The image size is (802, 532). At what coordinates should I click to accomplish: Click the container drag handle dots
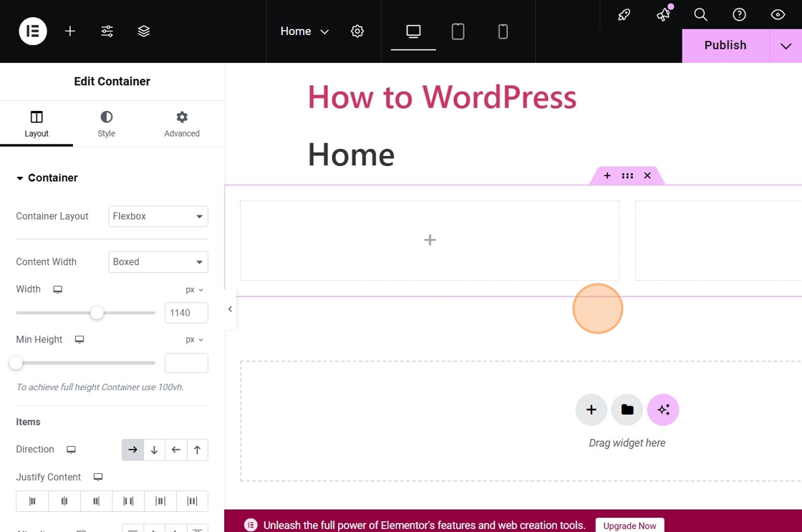pyautogui.click(x=627, y=175)
